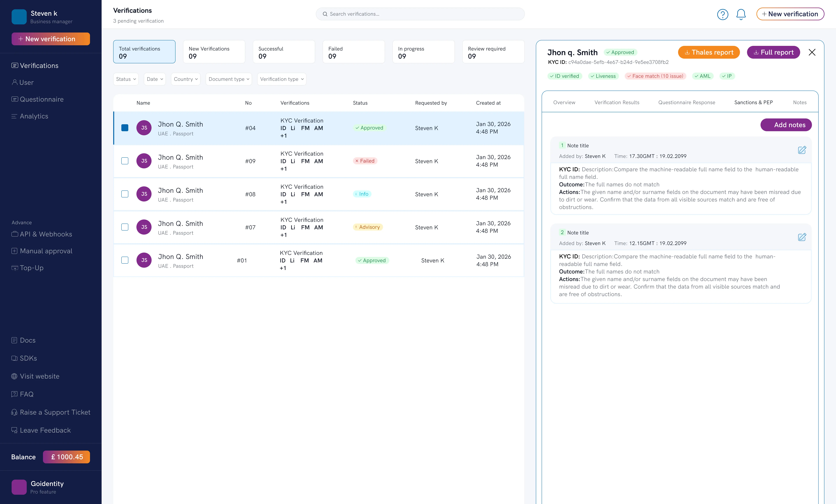Open the Document type filter dropdown

point(229,79)
